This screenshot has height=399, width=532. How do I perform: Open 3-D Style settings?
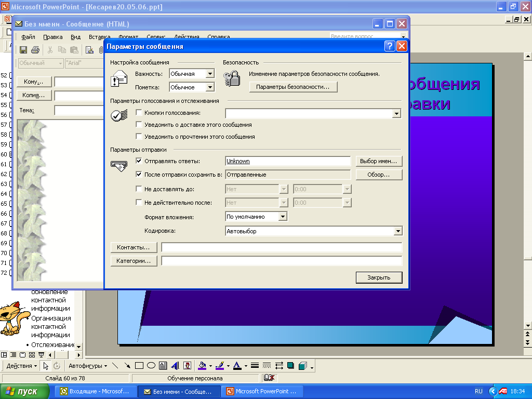pyautogui.click(x=303, y=365)
